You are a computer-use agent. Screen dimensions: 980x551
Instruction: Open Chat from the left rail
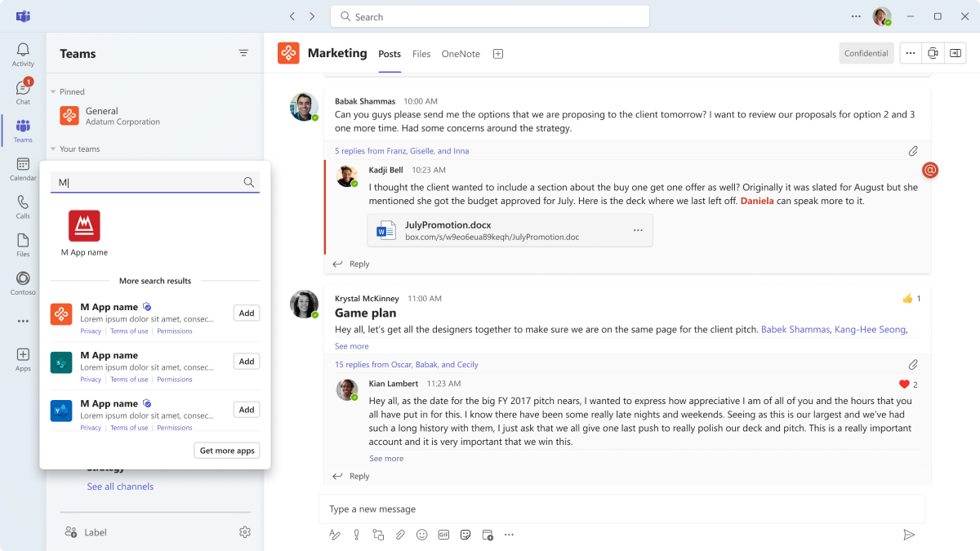[x=23, y=92]
